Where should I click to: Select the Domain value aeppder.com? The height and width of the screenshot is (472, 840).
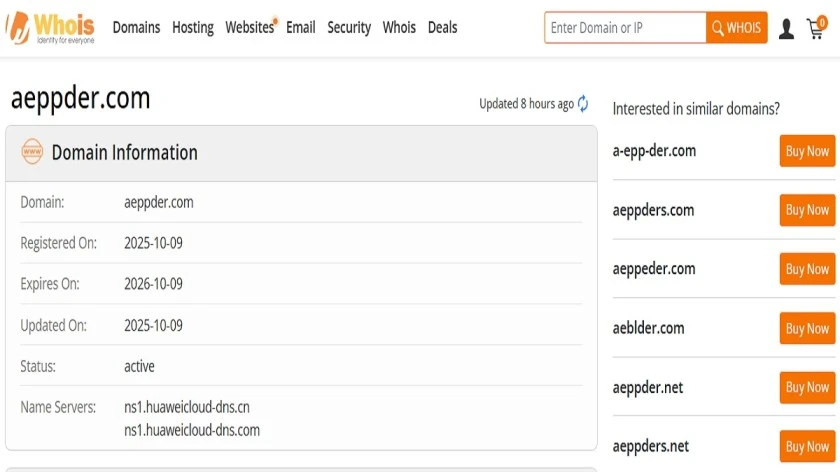point(159,203)
